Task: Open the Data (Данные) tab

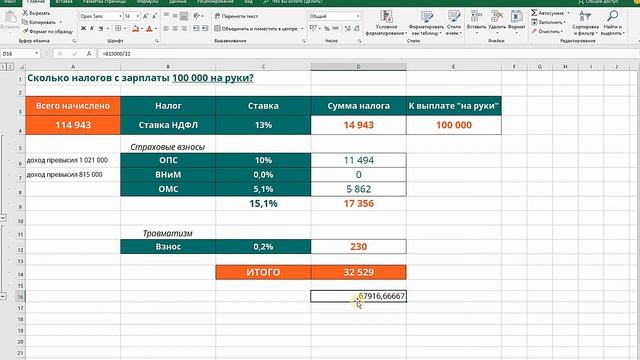Action: (178, 2)
